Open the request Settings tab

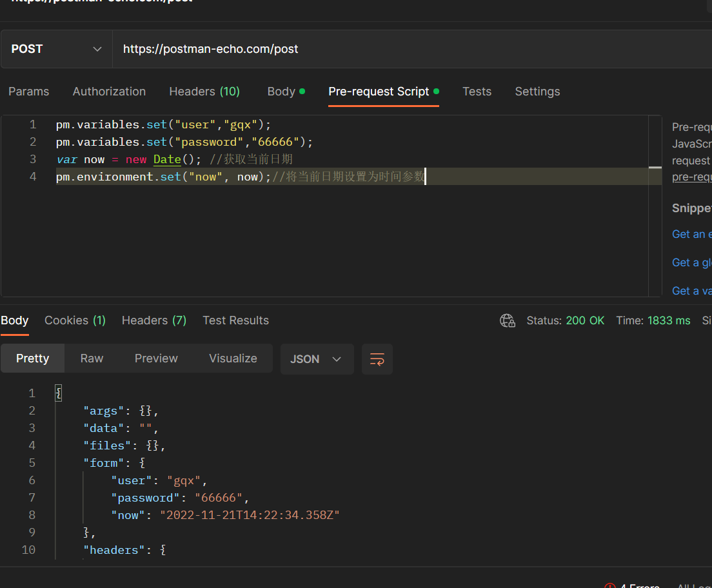[x=537, y=92]
